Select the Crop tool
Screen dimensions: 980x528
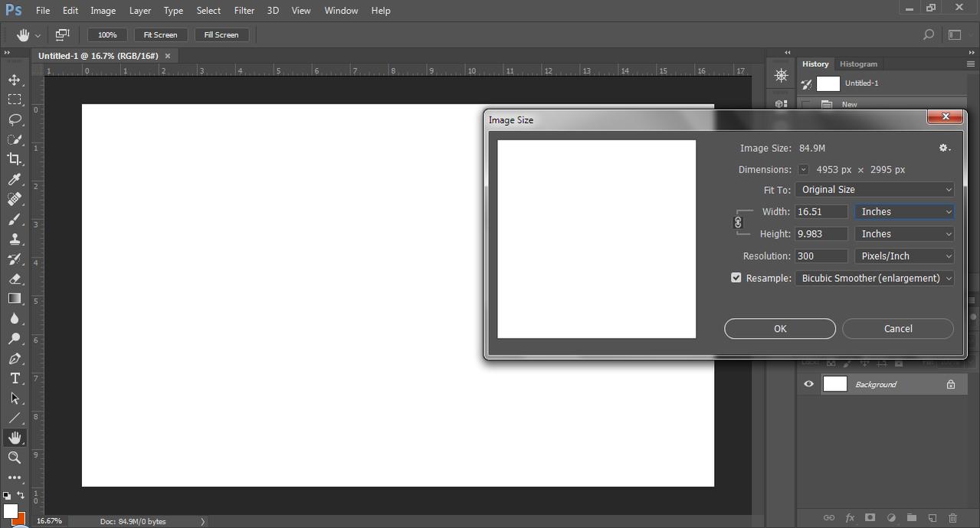tap(15, 159)
